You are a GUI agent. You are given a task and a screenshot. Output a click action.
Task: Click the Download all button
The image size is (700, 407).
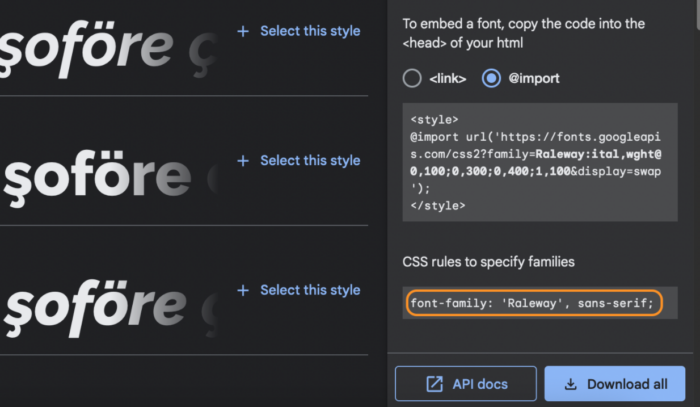tap(615, 384)
